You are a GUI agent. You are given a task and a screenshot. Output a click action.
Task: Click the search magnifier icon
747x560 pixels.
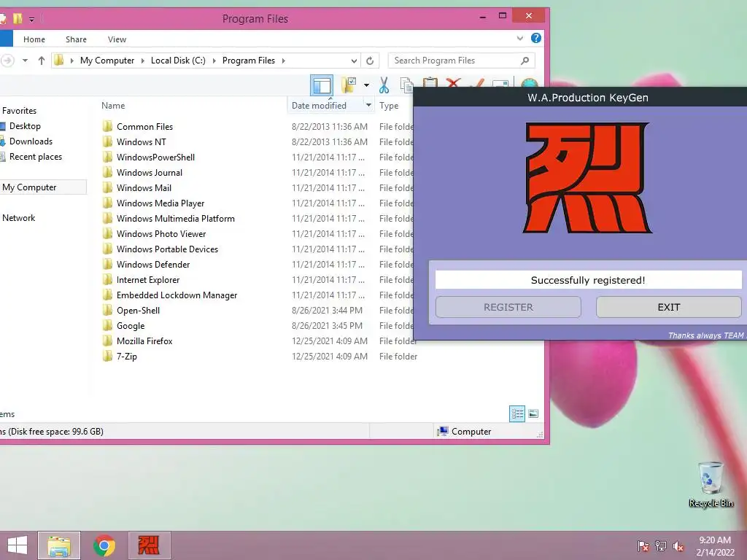point(525,61)
